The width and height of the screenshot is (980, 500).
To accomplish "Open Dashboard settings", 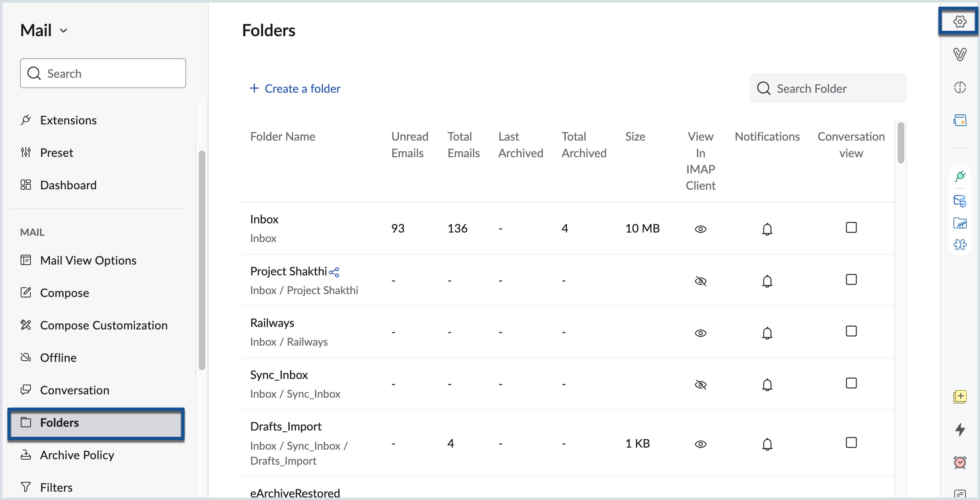I will tap(58, 185).
